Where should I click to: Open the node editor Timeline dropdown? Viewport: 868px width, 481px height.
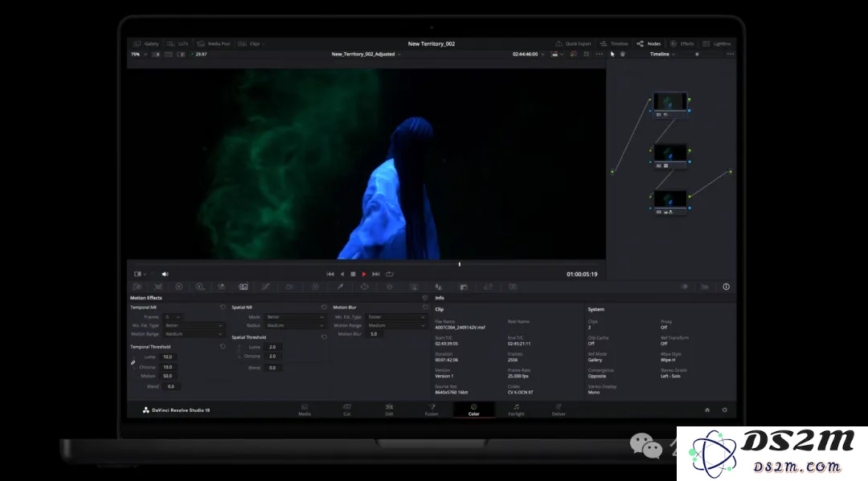pyautogui.click(x=662, y=54)
